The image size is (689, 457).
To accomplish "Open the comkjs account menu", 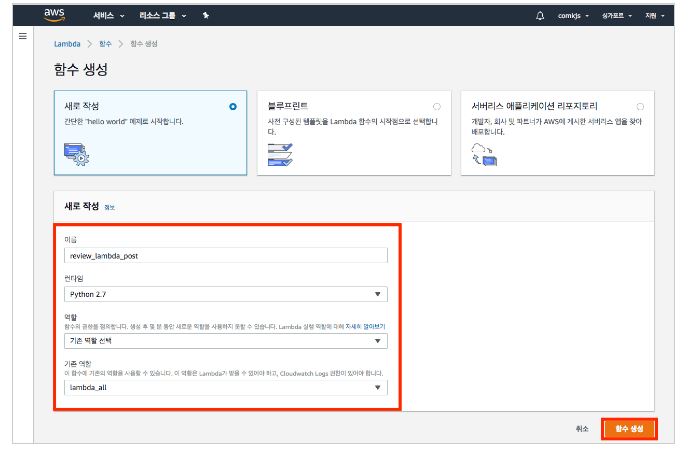I will pyautogui.click(x=574, y=16).
